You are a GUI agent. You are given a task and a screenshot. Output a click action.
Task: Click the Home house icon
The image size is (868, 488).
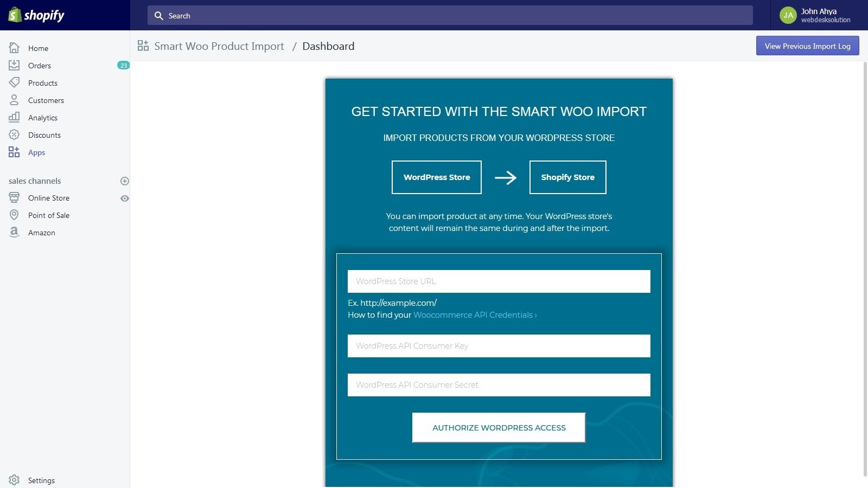[x=14, y=48]
